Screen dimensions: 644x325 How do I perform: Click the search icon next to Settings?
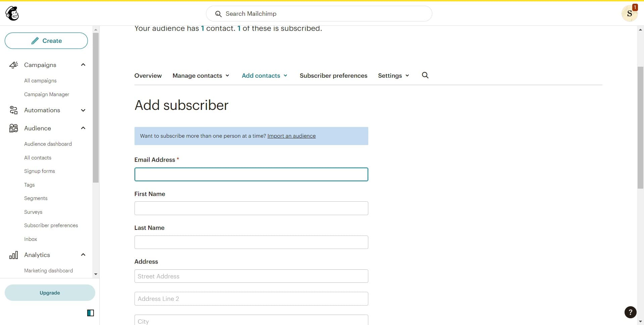pyautogui.click(x=425, y=75)
